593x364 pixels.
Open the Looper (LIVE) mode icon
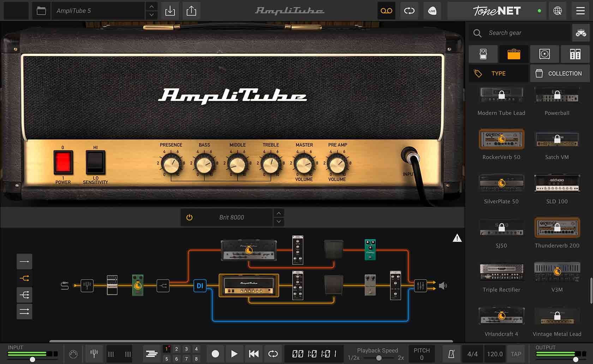(432, 11)
